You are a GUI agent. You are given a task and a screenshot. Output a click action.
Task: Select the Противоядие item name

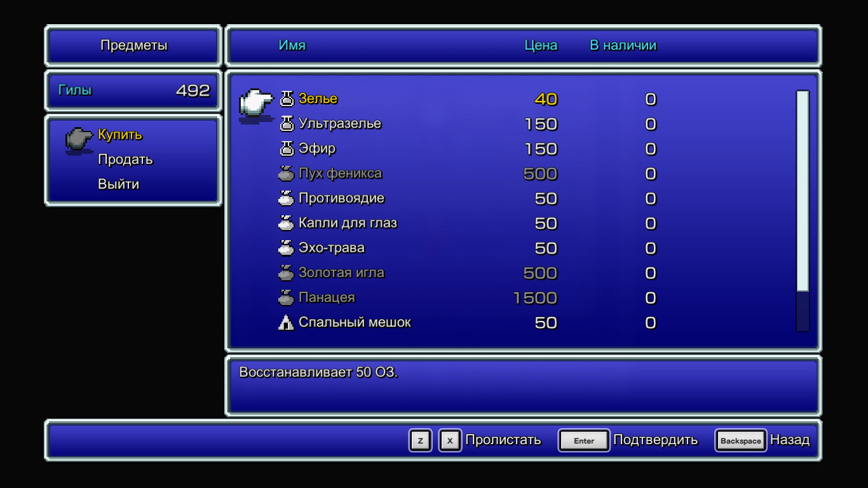tap(341, 198)
